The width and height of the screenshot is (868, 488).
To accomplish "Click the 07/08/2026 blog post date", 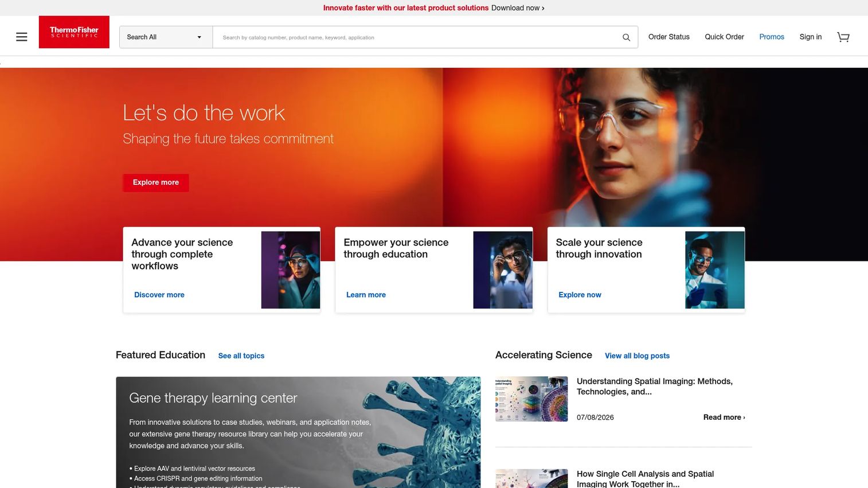I will [595, 417].
